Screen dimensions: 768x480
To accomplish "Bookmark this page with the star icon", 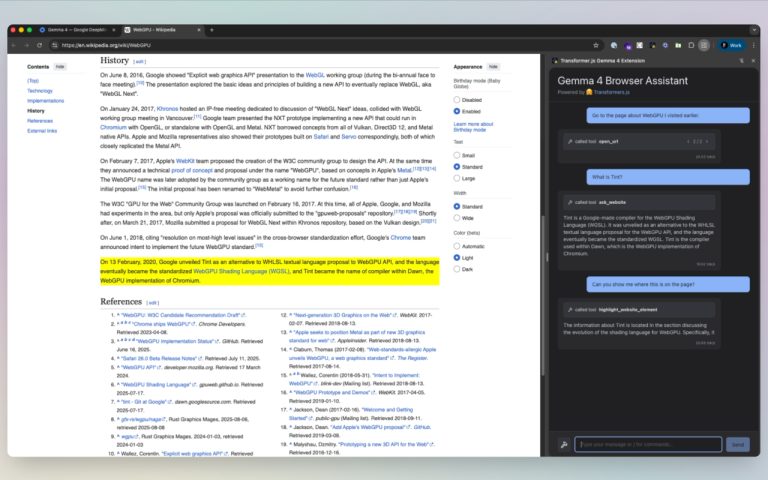I will (596, 45).
